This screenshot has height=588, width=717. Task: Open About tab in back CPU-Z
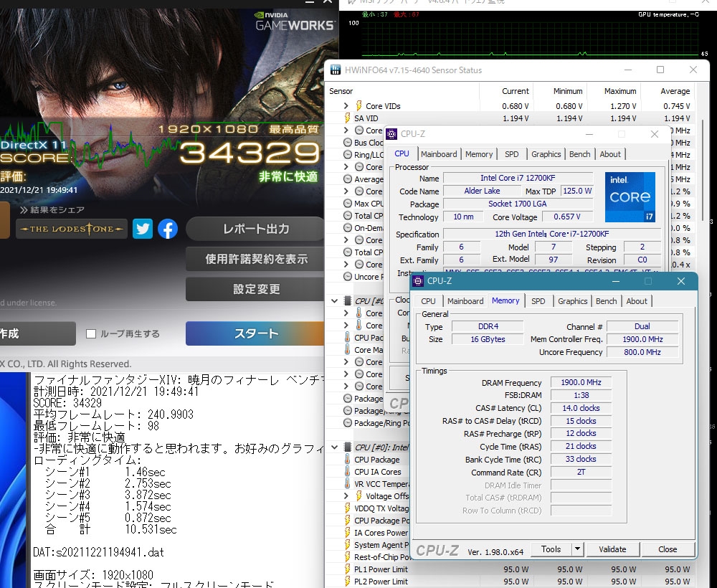[610, 154]
